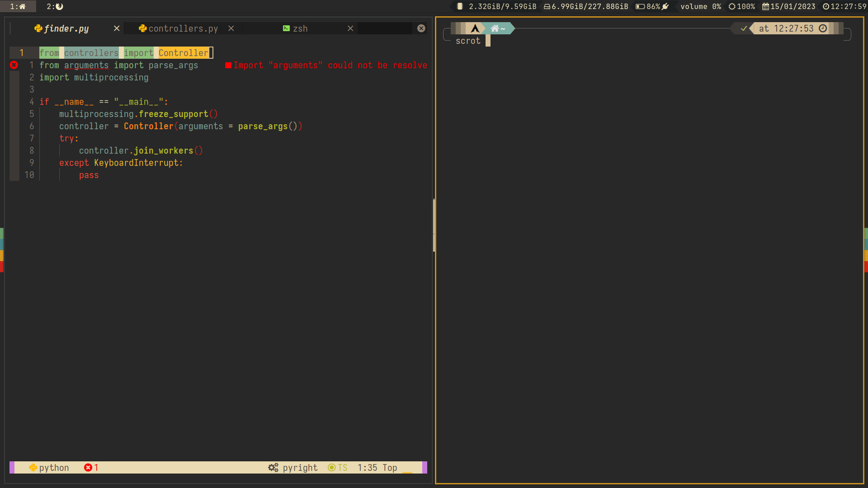The image size is (868, 488).
Task: Click the volume 0% indicator
Action: (x=700, y=6)
